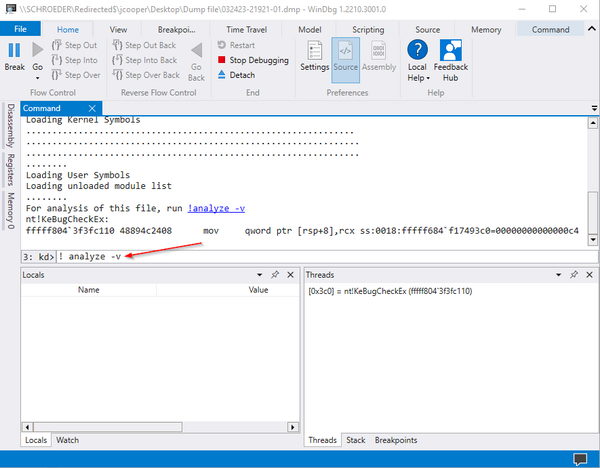Close the Command window tab
Screen dimensions: 600x468
pos(92,108)
